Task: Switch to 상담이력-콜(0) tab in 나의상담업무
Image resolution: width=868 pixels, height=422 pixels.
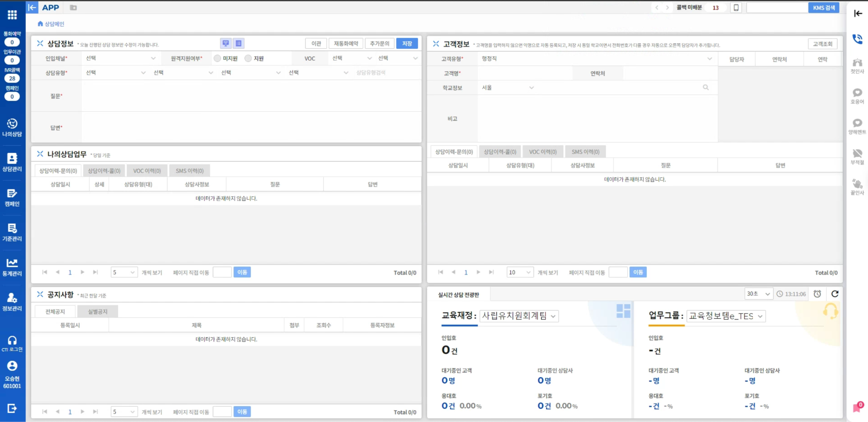Action: tap(104, 170)
